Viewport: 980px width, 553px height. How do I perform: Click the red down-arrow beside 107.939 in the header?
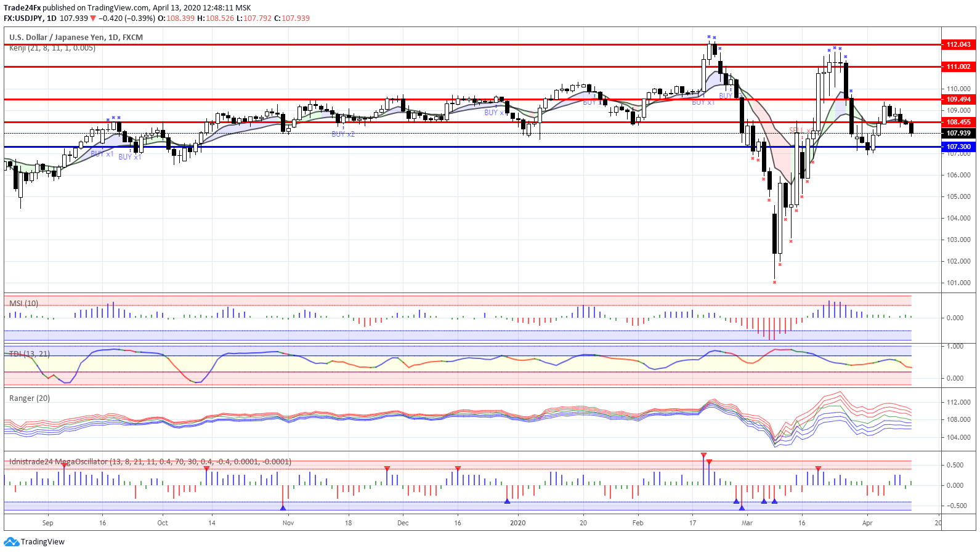[93, 18]
